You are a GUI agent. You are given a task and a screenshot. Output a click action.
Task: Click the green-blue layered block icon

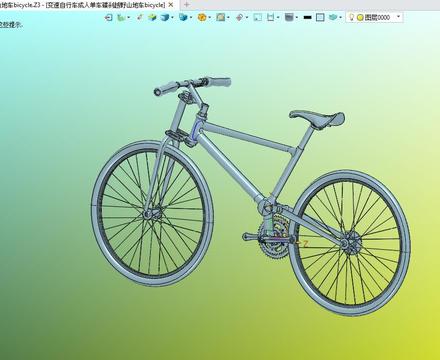pos(152,17)
